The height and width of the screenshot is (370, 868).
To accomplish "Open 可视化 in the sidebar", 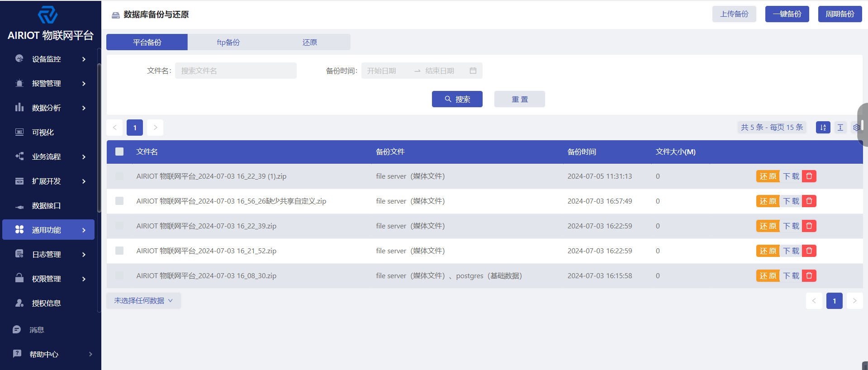I will [48, 132].
